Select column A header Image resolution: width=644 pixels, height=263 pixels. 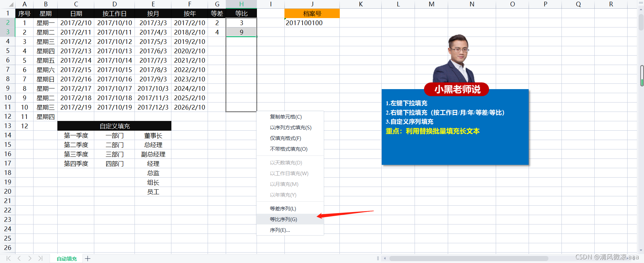[x=24, y=4]
